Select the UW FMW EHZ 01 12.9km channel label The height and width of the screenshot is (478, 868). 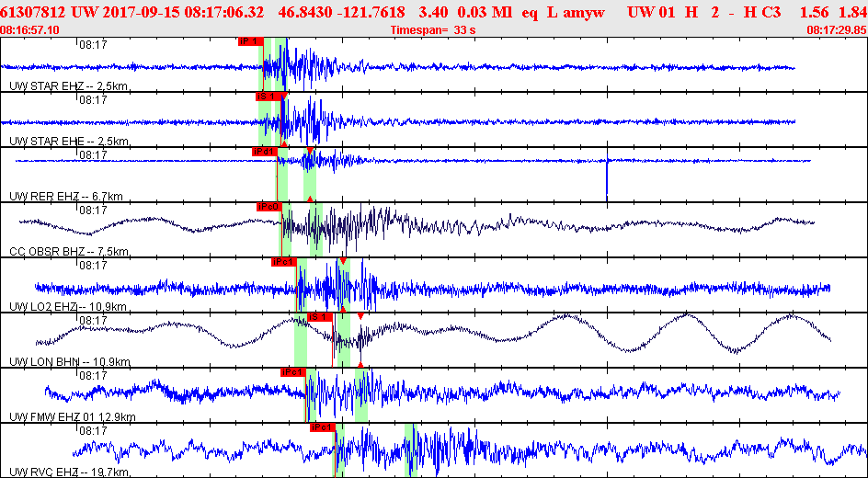[73, 417]
